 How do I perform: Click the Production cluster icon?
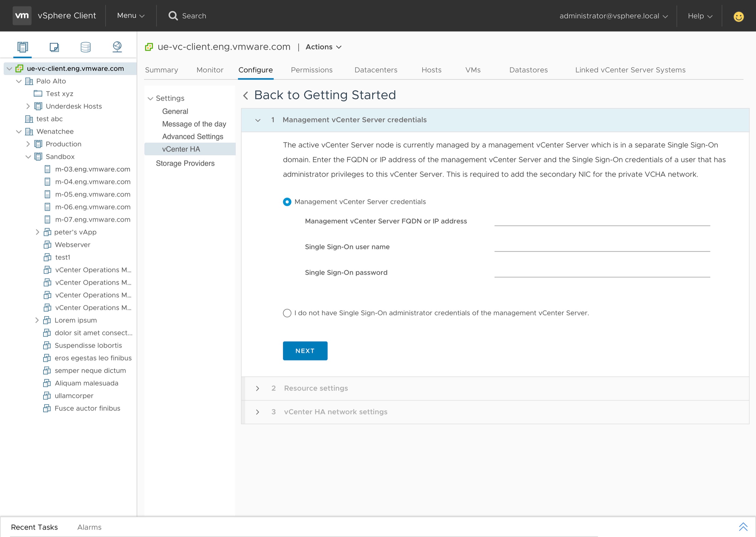pyautogui.click(x=38, y=144)
